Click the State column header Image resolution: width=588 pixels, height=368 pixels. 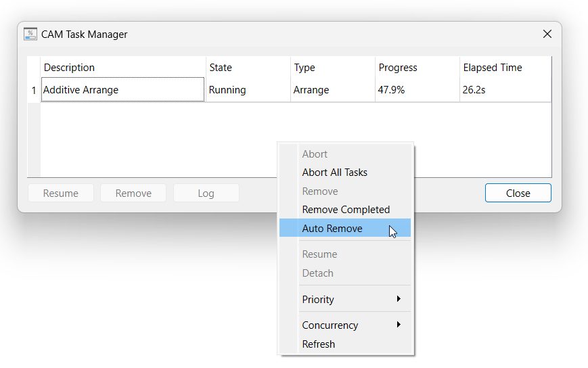coord(248,68)
